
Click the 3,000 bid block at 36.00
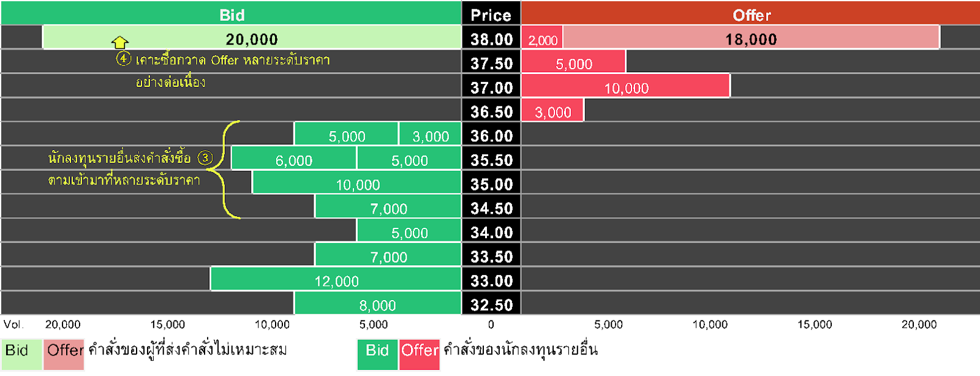coord(430,135)
